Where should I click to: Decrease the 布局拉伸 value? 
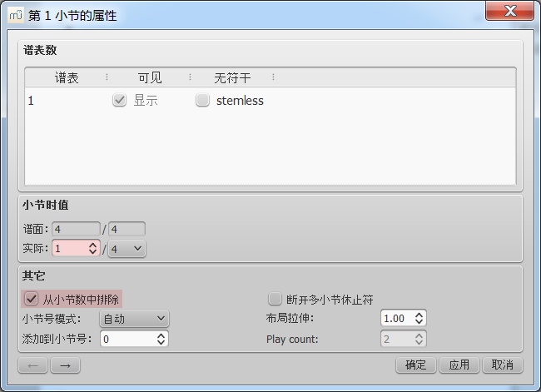coord(419,322)
